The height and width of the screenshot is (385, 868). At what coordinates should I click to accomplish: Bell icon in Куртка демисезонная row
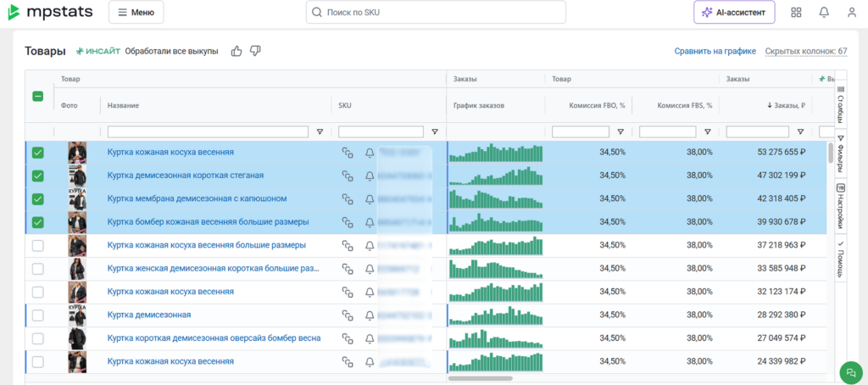[370, 315]
